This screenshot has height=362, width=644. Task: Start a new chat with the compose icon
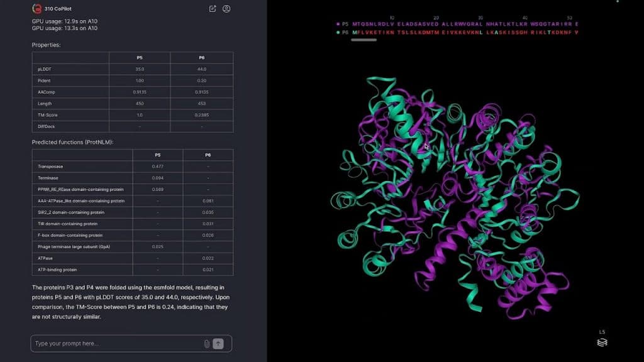[x=213, y=9]
